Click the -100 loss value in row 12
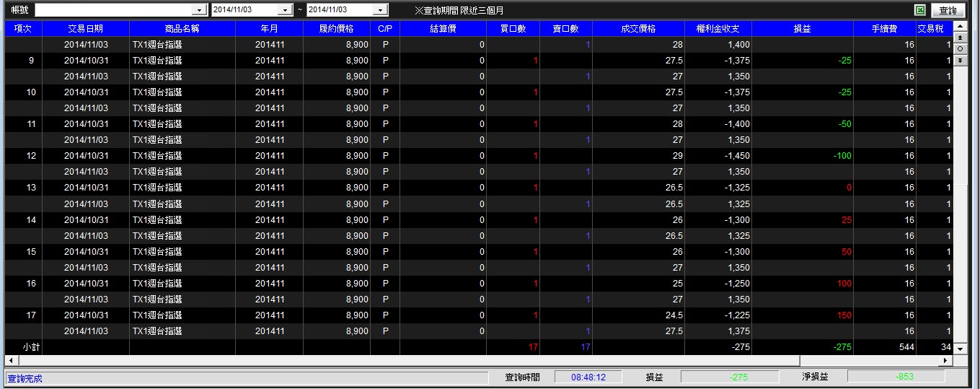Screen dimensions: 980x389 (842, 156)
